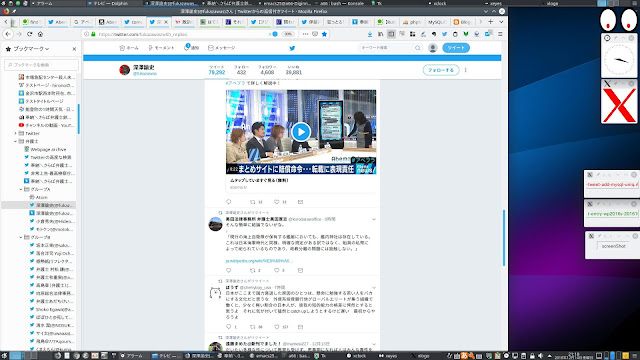Image resolution: width=640 pixels, height=360 pixels.
Task: Open アラーム entry in bottom taskbar
Action: pyautogui.click(x=131, y=356)
